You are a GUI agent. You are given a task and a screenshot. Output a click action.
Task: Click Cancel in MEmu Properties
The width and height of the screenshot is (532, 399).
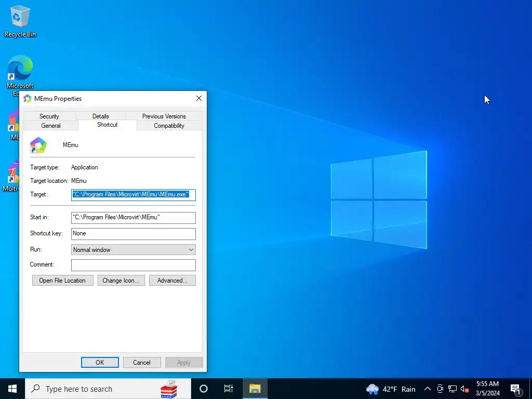142,362
